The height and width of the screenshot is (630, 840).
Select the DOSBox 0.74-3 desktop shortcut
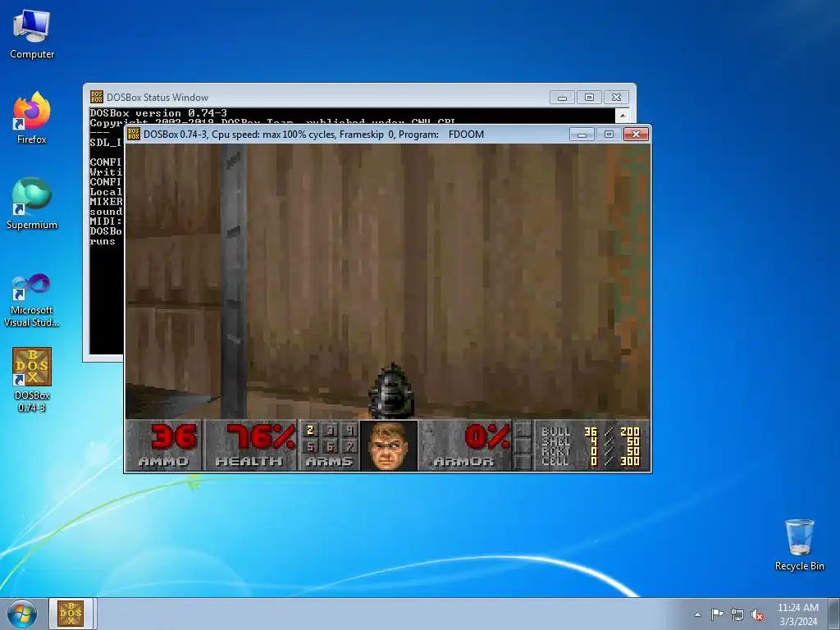pyautogui.click(x=32, y=379)
